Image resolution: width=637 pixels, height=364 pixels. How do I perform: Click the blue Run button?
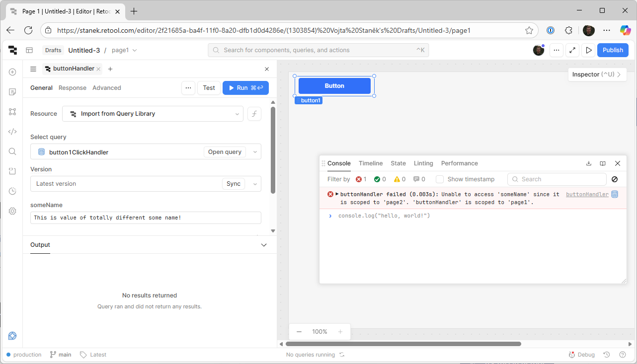click(x=245, y=88)
